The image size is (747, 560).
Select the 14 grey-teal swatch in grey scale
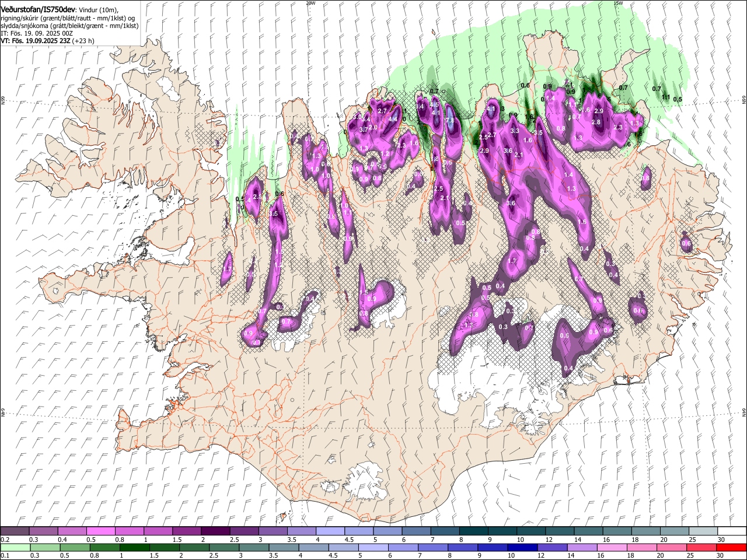[x=589, y=531]
